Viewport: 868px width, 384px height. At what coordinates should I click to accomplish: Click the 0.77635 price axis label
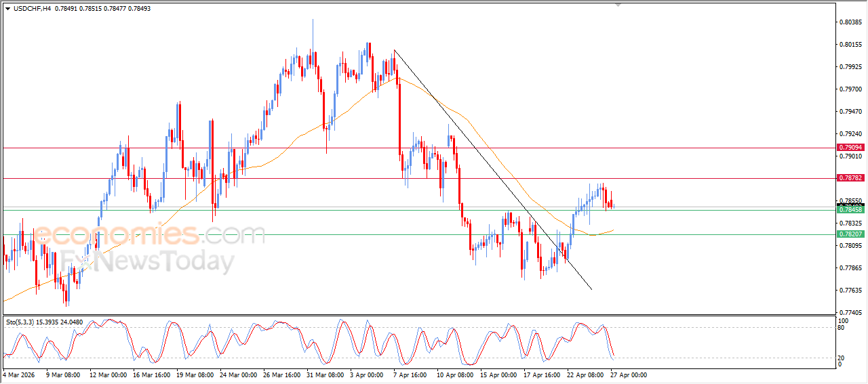point(850,291)
